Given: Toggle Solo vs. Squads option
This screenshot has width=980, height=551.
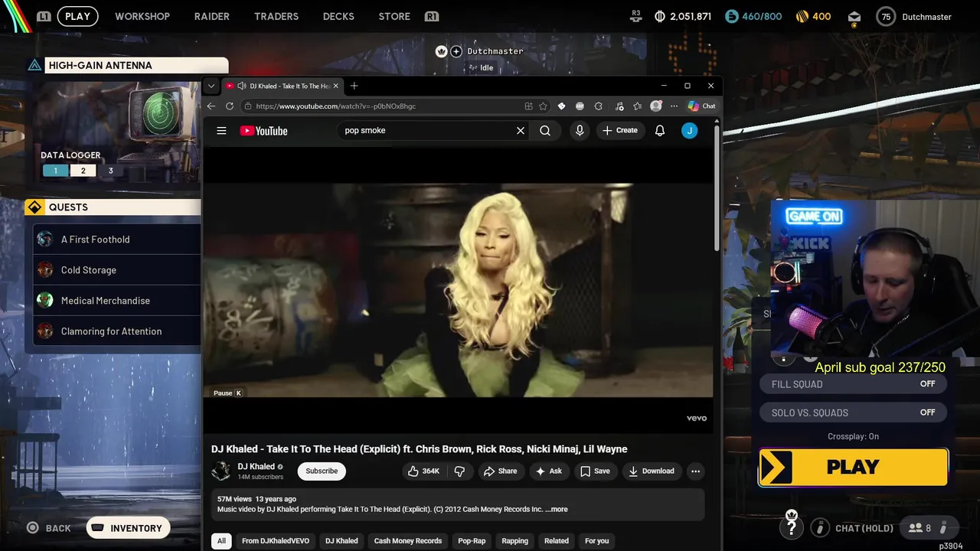Looking at the screenshot, I should pos(853,412).
